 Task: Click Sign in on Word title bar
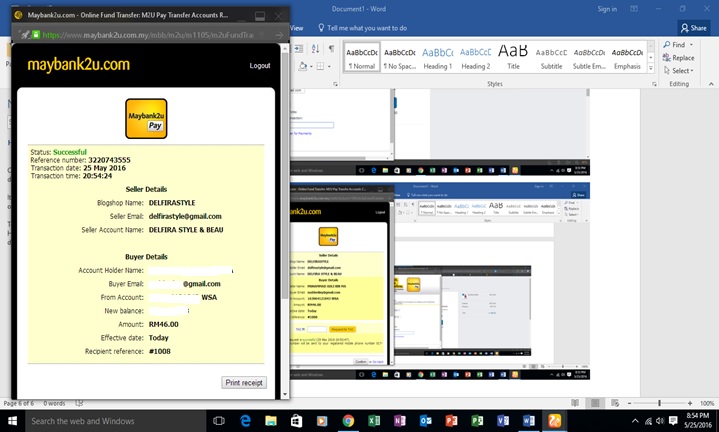click(607, 9)
